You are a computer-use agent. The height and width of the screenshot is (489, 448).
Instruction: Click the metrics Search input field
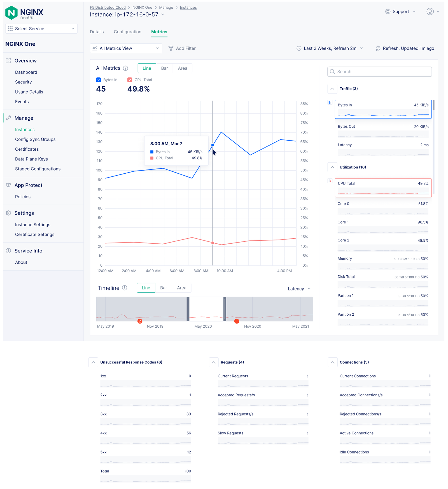click(380, 72)
